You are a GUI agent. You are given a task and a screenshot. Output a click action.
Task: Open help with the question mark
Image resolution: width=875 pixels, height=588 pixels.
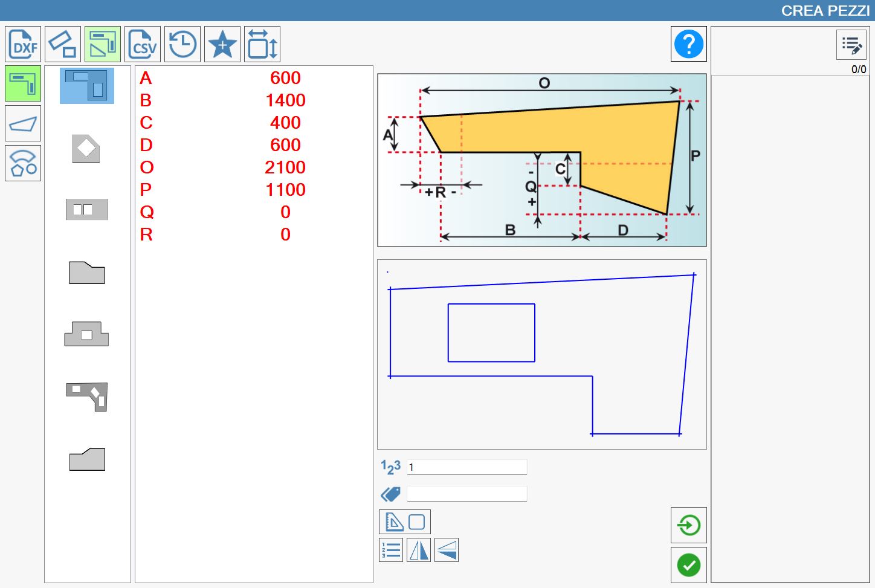[689, 44]
